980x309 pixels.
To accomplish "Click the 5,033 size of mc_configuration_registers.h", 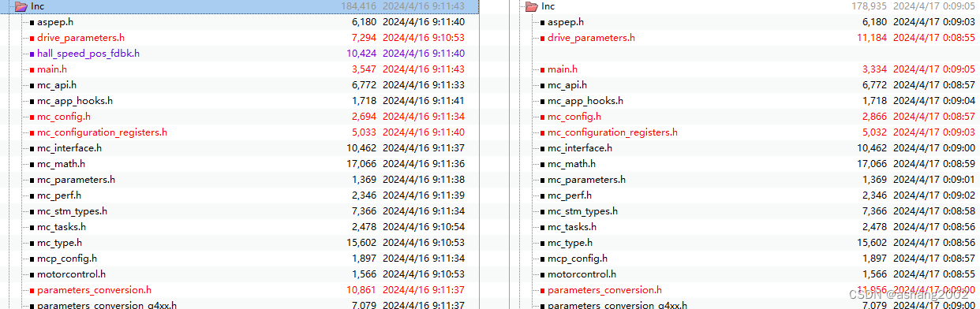I will click(x=364, y=132).
